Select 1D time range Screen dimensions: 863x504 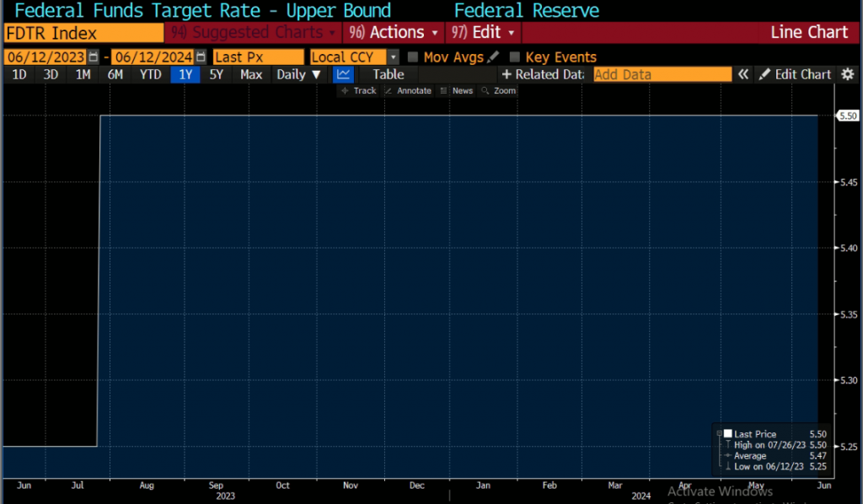[x=19, y=74]
